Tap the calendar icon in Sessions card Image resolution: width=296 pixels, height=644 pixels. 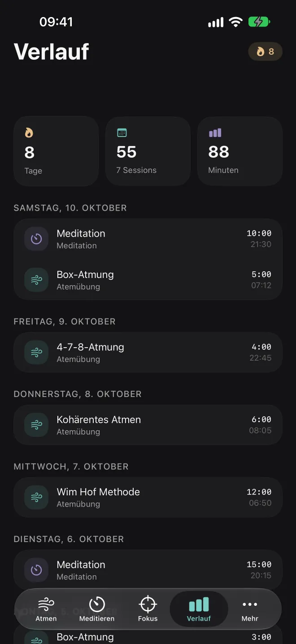click(x=122, y=132)
